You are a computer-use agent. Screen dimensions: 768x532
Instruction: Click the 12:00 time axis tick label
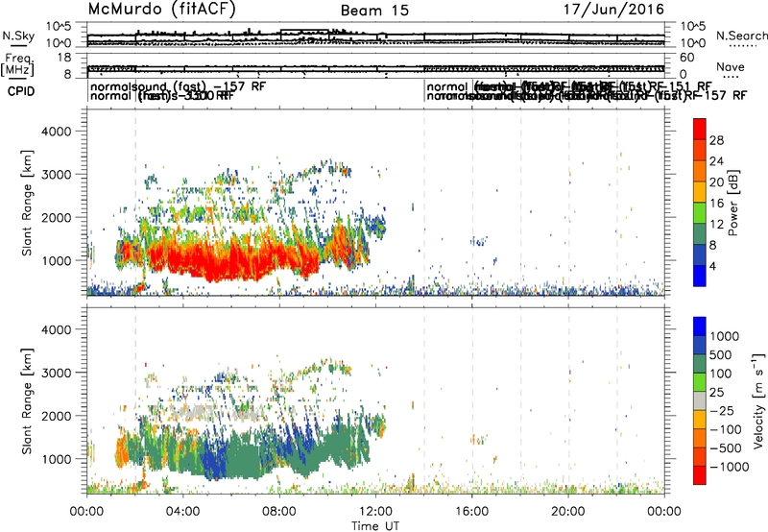coord(375,511)
